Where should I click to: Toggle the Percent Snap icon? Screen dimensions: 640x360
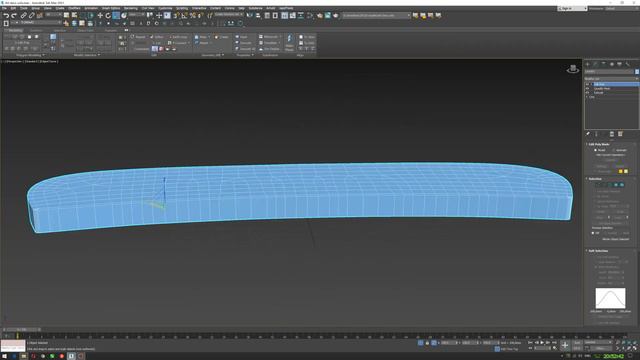192,16
